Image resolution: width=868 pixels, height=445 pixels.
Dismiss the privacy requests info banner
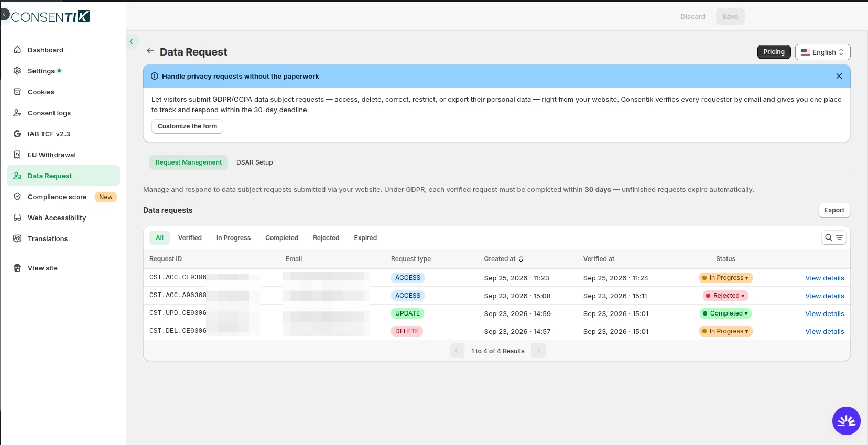coord(839,77)
